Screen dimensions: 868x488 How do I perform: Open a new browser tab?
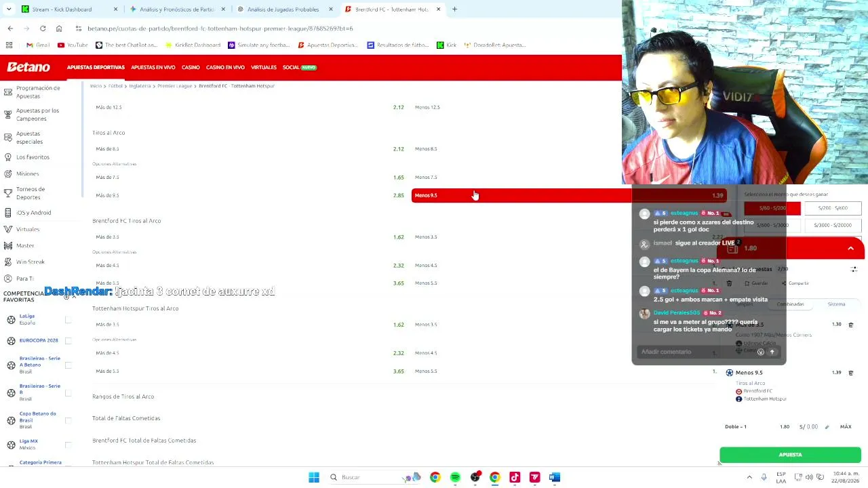tap(454, 9)
